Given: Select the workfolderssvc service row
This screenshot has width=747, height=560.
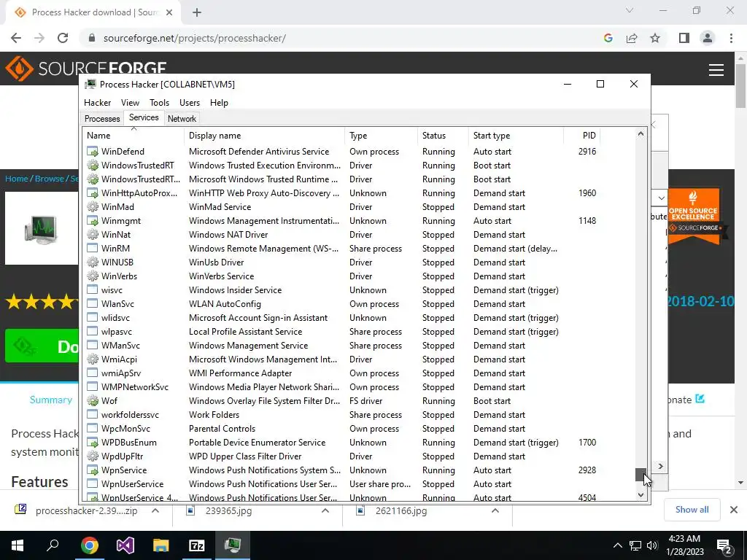Looking at the screenshot, I should point(342,415).
